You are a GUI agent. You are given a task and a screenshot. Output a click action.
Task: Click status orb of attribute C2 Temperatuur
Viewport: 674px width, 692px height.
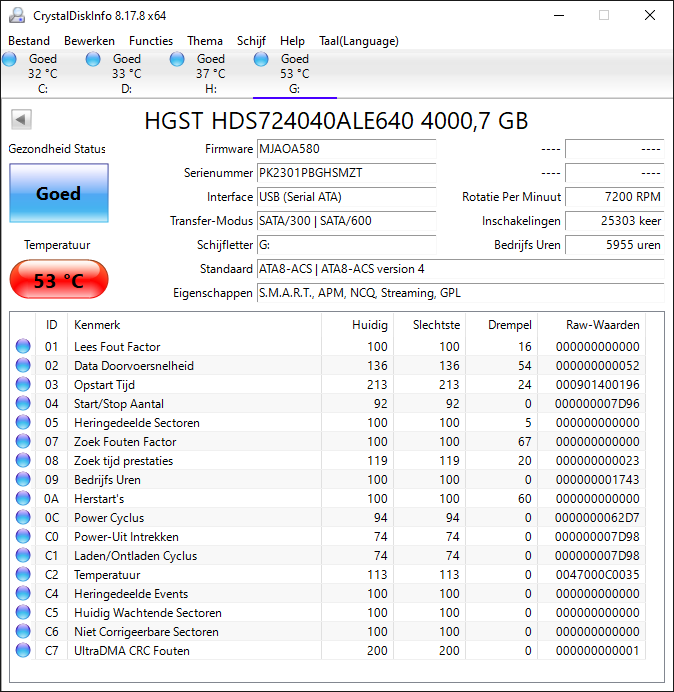tap(23, 574)
